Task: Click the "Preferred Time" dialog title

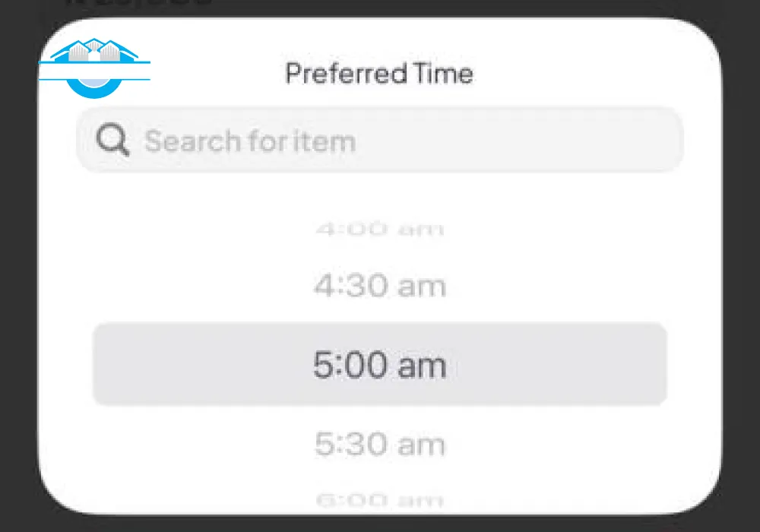Action: tap(379, 74)
